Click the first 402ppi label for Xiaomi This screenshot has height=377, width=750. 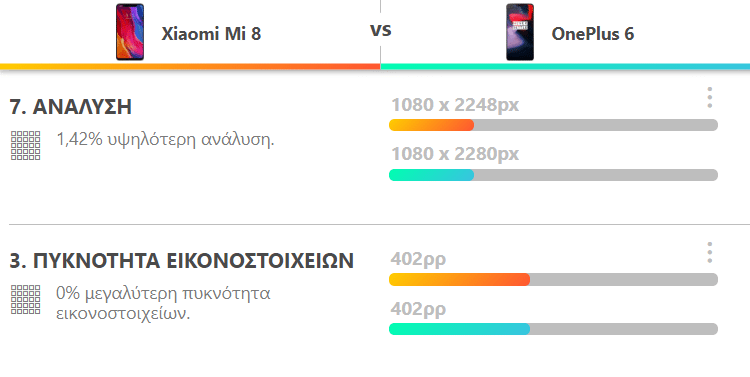(419, 260)
